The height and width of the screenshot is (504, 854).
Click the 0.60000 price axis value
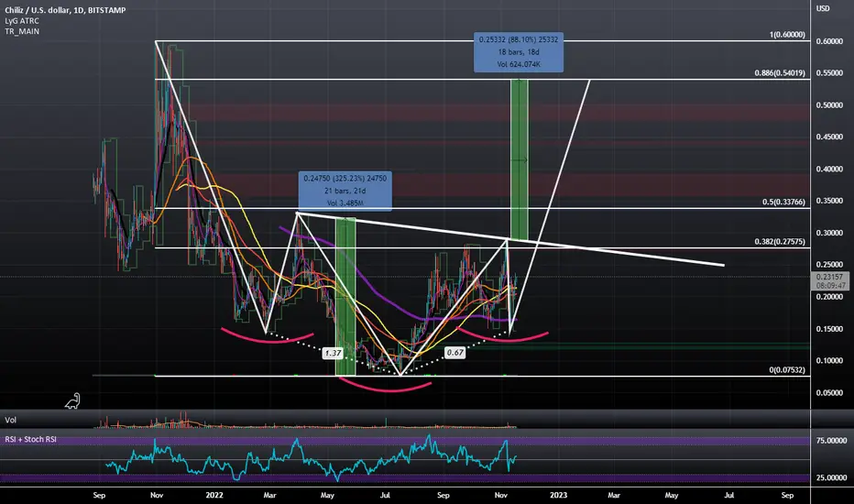(x=829, y=41)
